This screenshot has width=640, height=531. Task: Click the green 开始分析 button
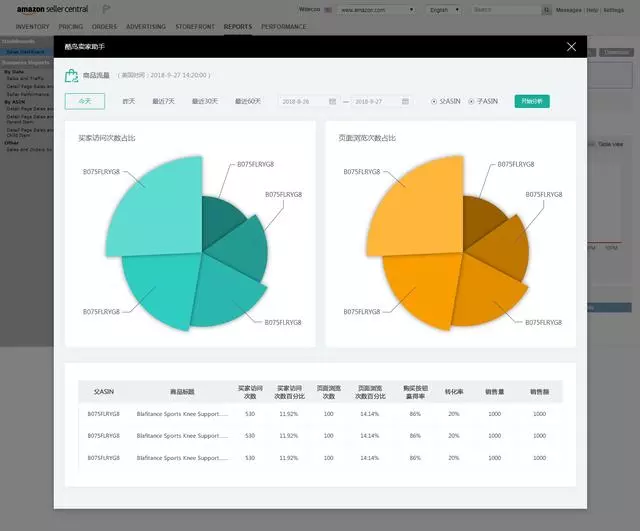coord(532,101)
